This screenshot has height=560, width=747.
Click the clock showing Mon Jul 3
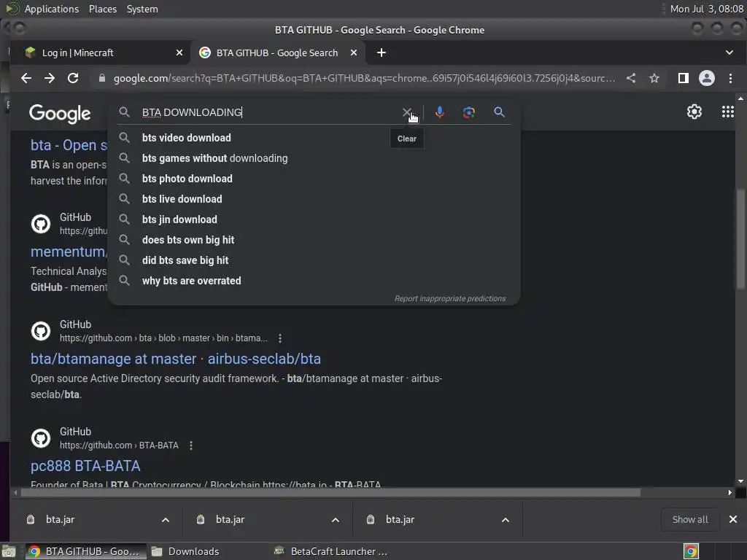coord(706,9)
